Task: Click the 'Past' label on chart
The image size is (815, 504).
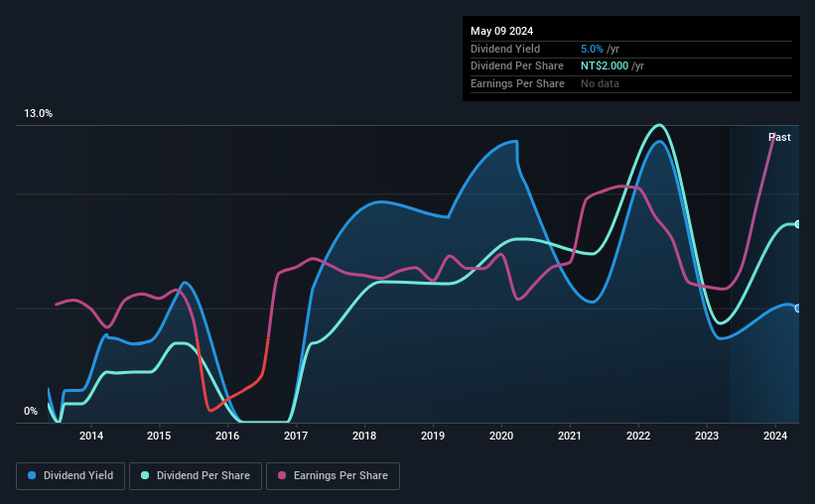Action: pos(779,137)
